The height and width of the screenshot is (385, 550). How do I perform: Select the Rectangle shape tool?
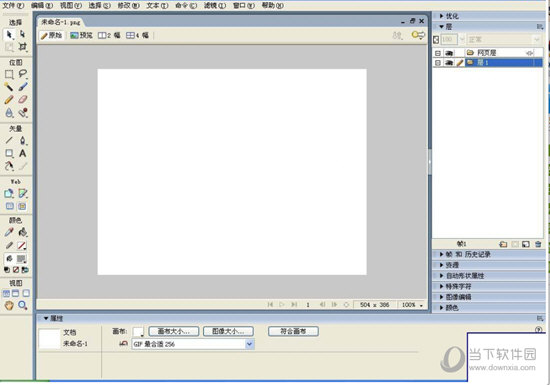click(x=9, y=153)
